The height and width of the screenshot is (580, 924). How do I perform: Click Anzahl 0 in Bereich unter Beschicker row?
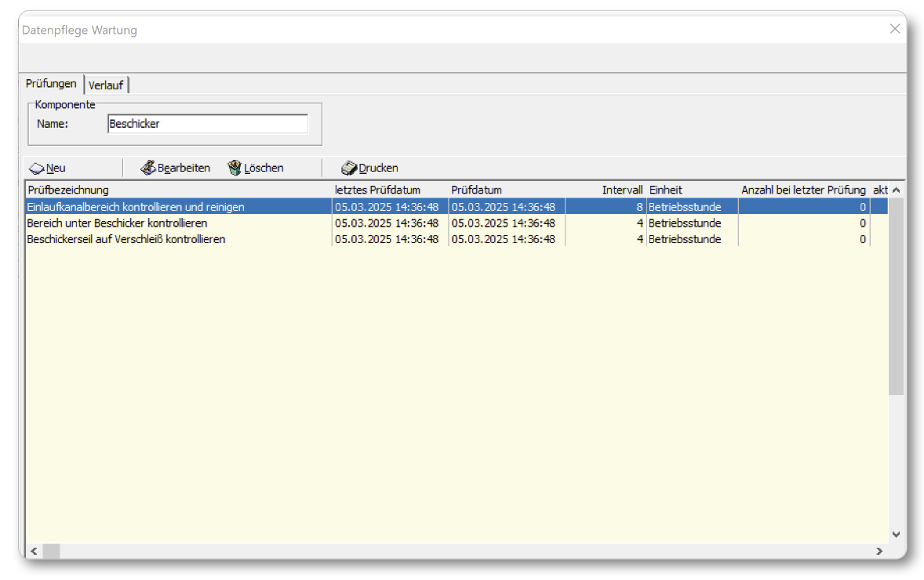click(804, 223)
